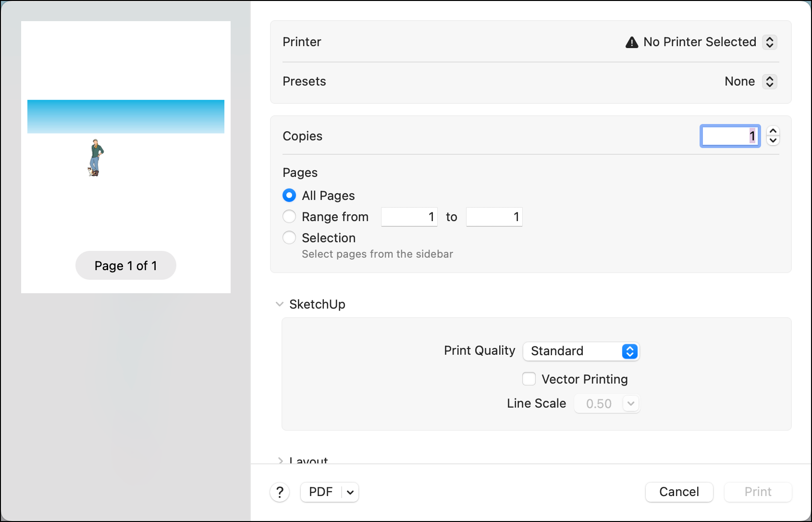Enable Vector Printing

(x=529, y=379)
